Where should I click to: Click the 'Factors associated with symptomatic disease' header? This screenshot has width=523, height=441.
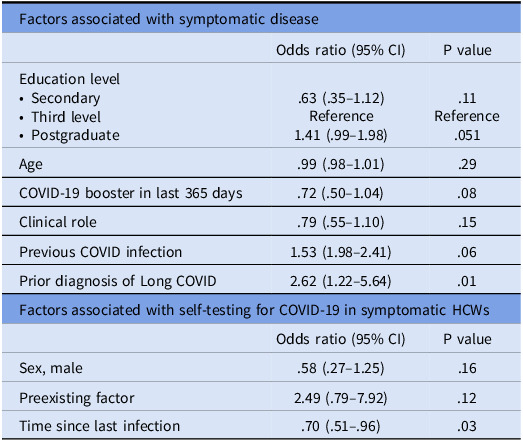169,19
